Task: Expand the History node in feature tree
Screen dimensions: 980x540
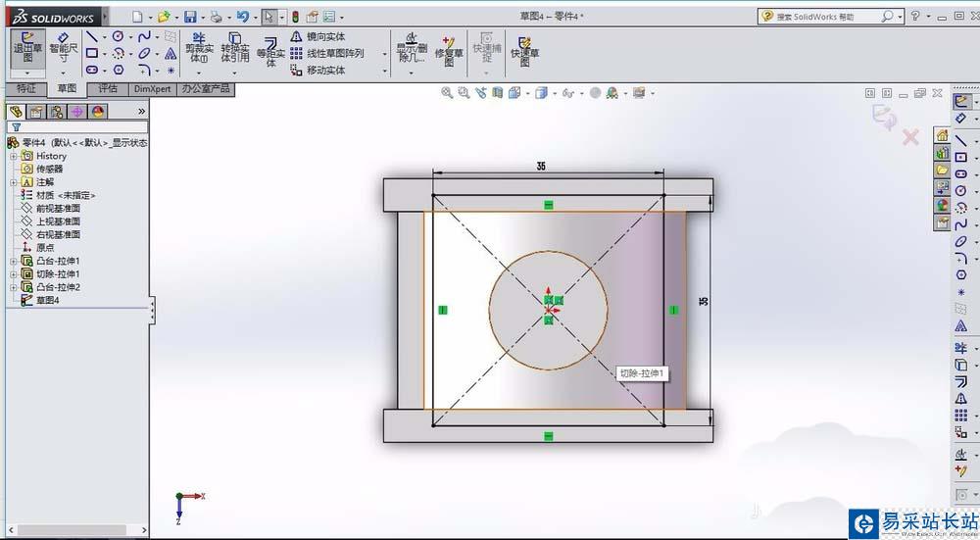Action: point(13,156)
